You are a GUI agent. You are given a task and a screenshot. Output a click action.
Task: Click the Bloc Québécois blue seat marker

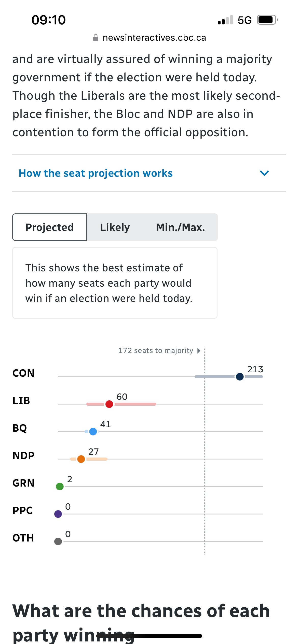click(x=93, y=432)
